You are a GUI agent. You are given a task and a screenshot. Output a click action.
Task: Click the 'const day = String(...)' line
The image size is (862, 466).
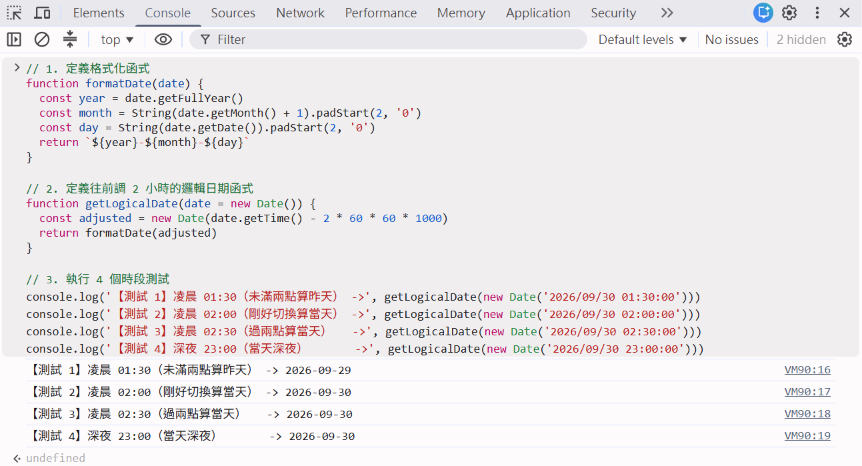point(207,127)
